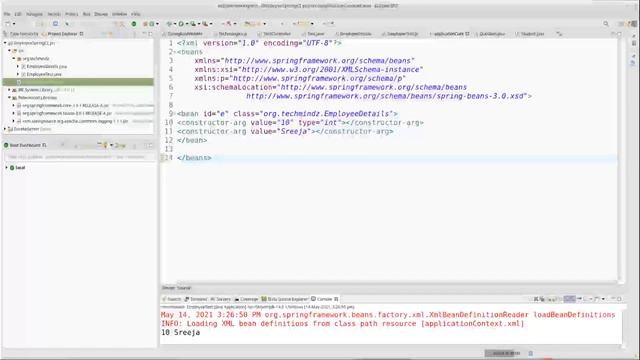Image resolution: width=640 pixels, height=360 pixels.
Task: Click the '10 Sreeja' console output line
Action: pos(180,333)
